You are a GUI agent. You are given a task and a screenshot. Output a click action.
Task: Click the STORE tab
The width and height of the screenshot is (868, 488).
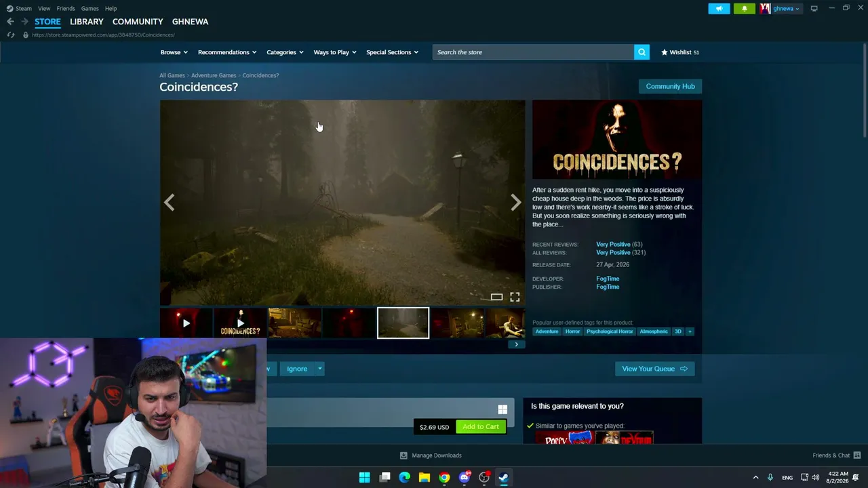click(x=47, y=22)
